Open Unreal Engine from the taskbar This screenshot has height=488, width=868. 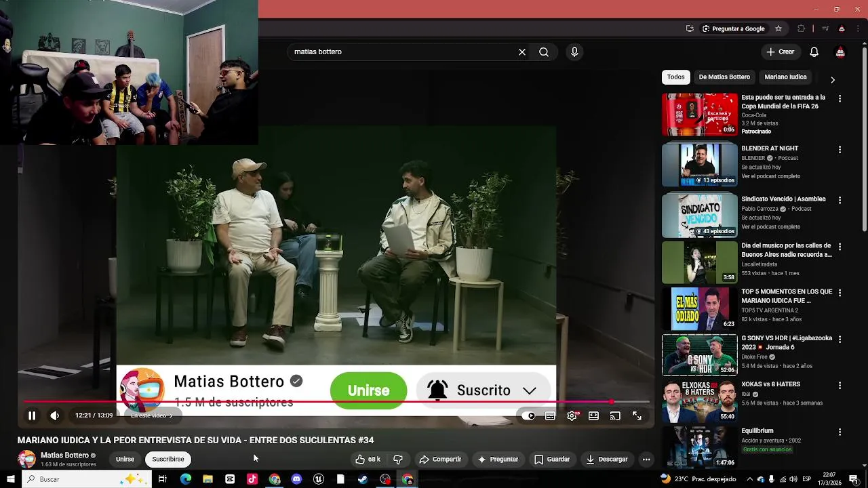point(319,479)
